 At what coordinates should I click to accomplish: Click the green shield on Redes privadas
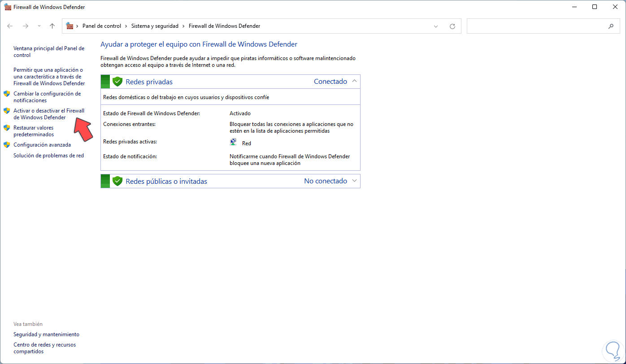pos(117,82)
